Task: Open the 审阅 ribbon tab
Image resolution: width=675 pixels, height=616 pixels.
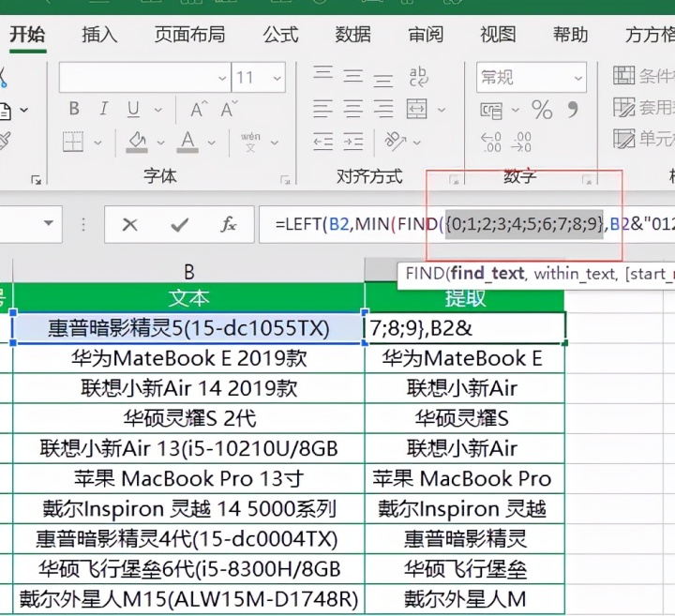Action: click(426, 35)
